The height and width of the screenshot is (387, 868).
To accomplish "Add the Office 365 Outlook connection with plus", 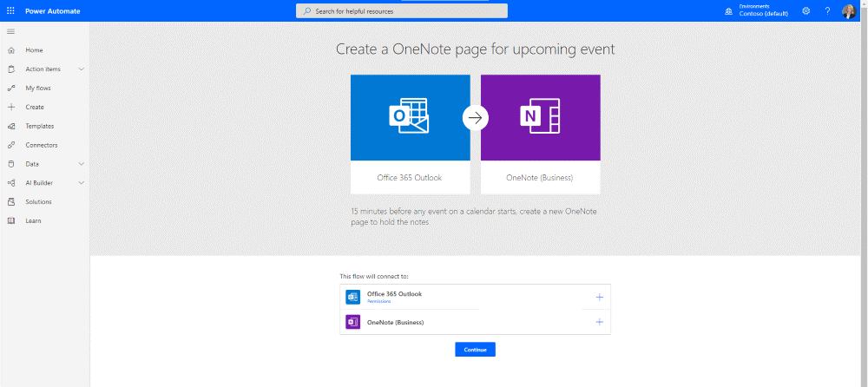I will tap(599, 297).
